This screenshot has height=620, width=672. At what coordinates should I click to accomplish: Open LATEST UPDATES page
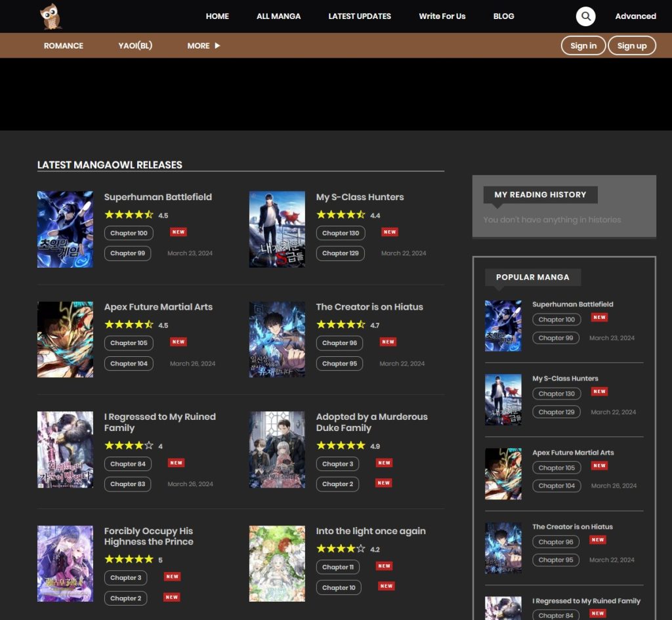click(360, 16)
